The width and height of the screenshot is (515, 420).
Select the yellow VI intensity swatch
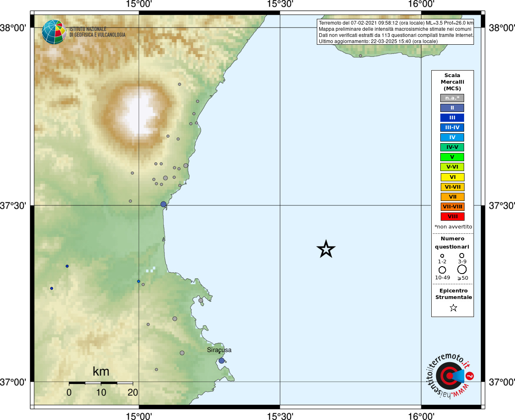pos(453,177)
